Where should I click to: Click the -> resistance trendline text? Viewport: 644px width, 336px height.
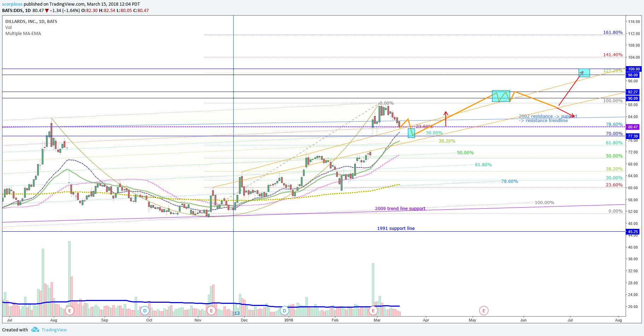click(x=543, y=121)
